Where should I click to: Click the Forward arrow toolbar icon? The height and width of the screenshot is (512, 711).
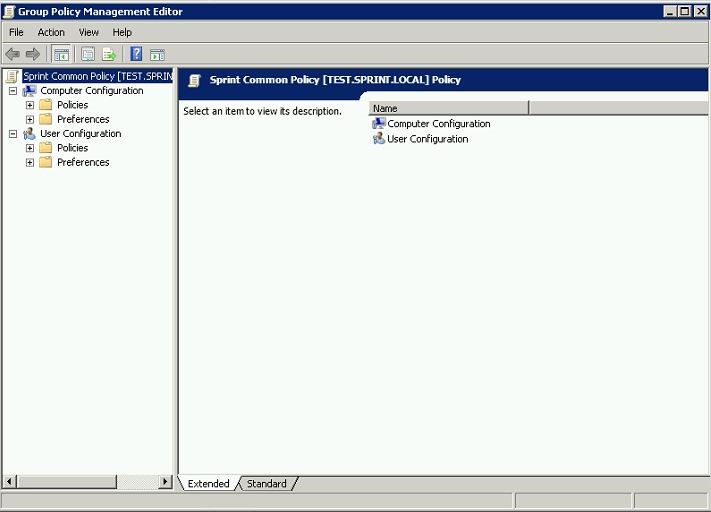[33, 55]
